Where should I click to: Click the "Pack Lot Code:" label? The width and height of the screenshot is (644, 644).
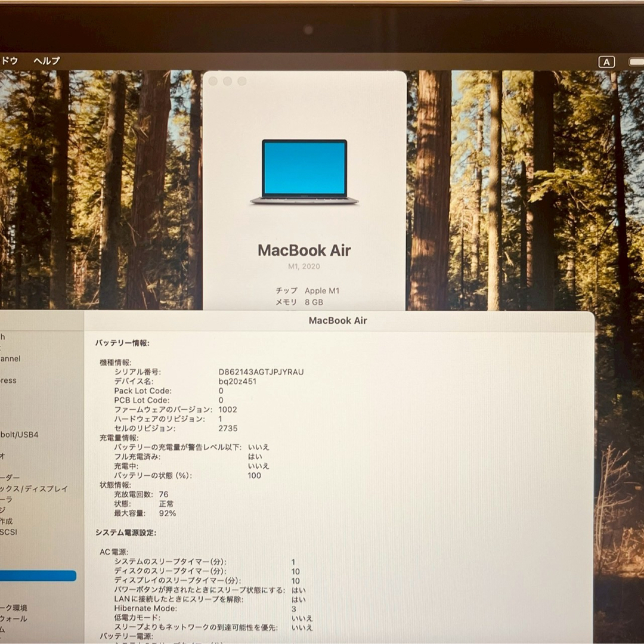(x=143, y=391)
